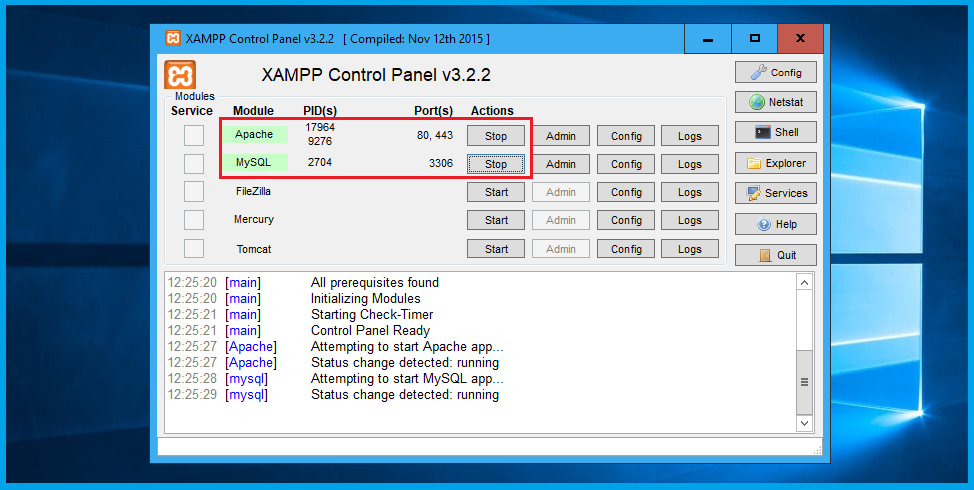View Mercury Logs
The width and height of the screenshot is (974, 490).
(x=690, y=220)
